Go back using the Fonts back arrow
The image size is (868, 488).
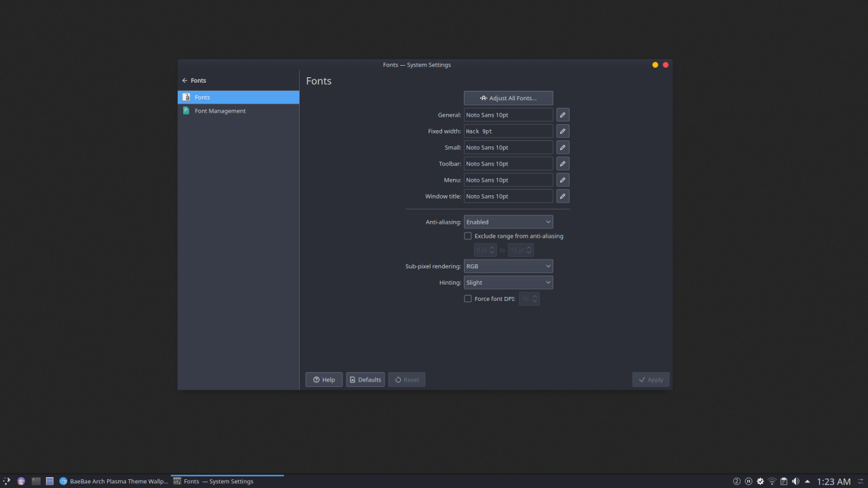[x=184, y=80]
